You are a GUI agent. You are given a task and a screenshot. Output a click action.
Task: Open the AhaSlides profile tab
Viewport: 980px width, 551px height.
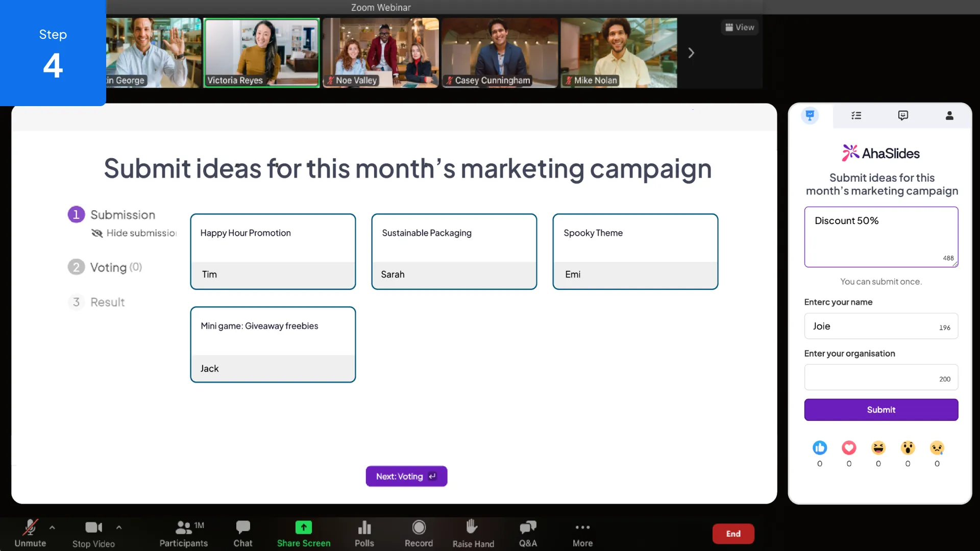949,116
